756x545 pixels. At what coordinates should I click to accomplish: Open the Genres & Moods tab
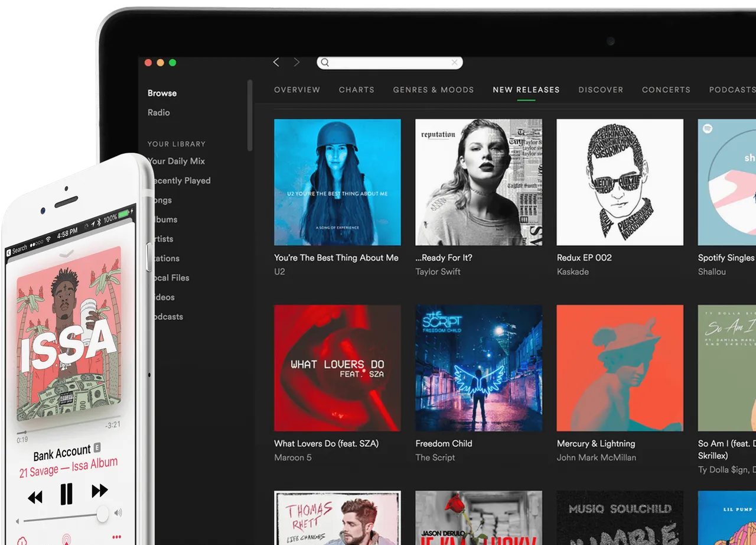pos(434,90)
